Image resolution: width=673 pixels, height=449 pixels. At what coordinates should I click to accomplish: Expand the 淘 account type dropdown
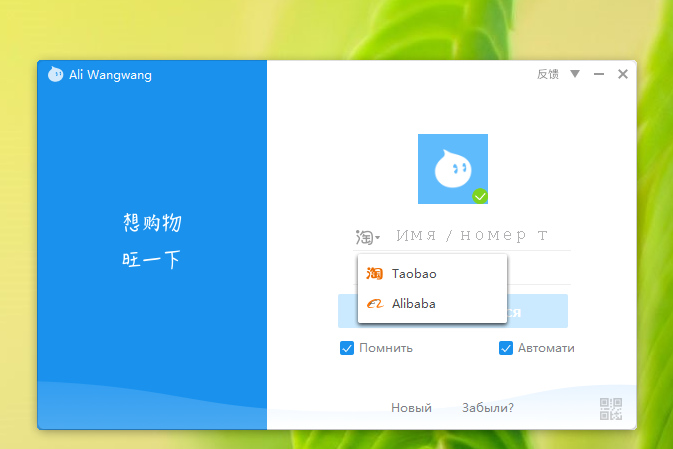(367, 237)
